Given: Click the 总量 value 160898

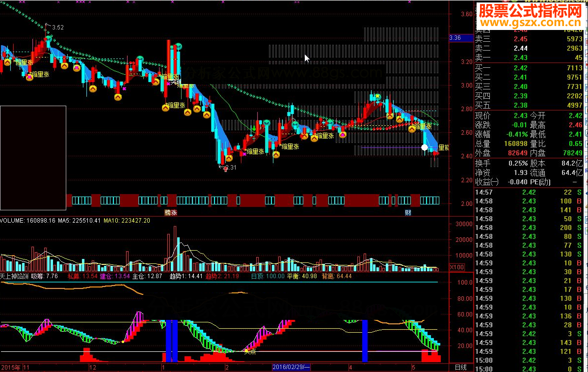Looking at the screenshot, I should point(516,144).
